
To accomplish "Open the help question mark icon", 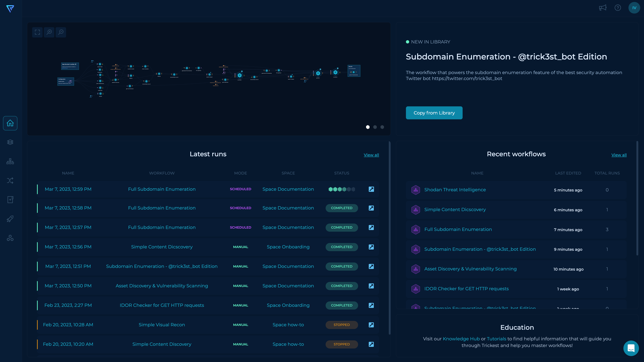I will tap(618, 8).
